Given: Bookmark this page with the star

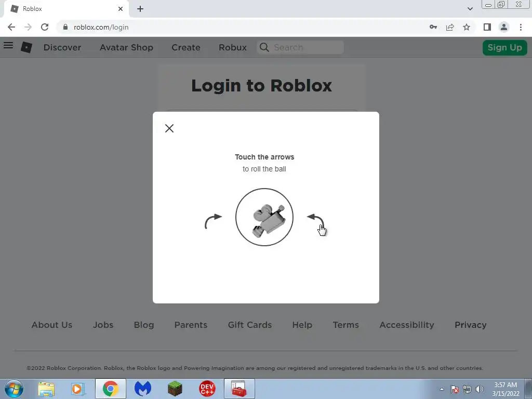Looking at the screenshot, I should click(467, 27).
